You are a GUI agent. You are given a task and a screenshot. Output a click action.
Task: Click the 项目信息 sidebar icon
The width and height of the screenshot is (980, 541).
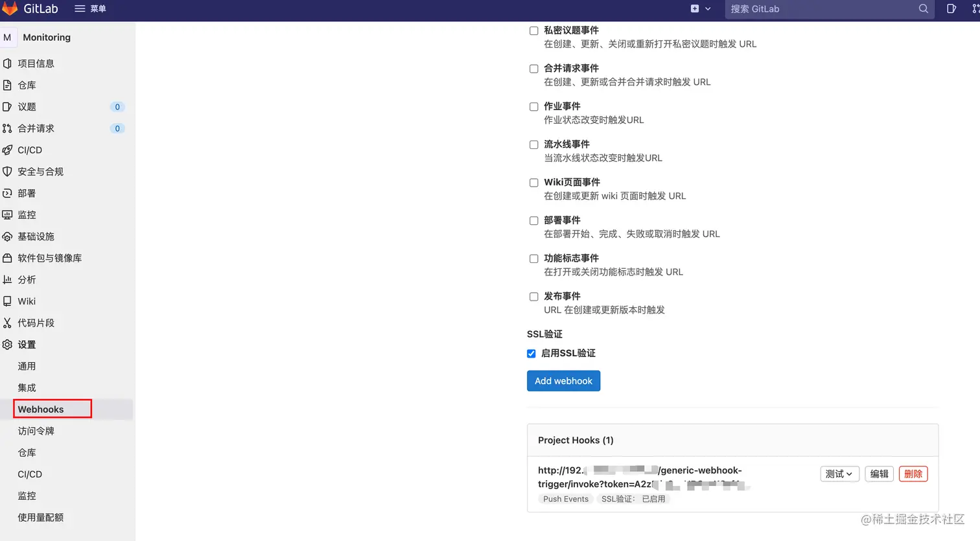pyautogui.click(x=7, y=63)
